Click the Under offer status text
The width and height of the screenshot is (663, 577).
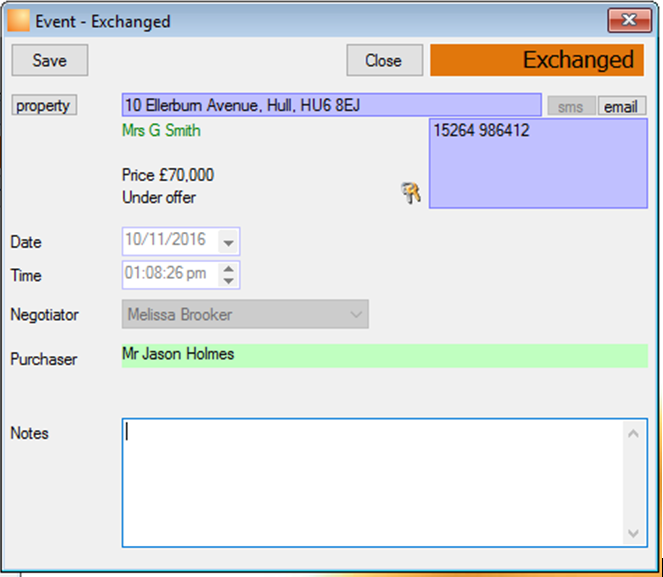click(x=159, y=197)
